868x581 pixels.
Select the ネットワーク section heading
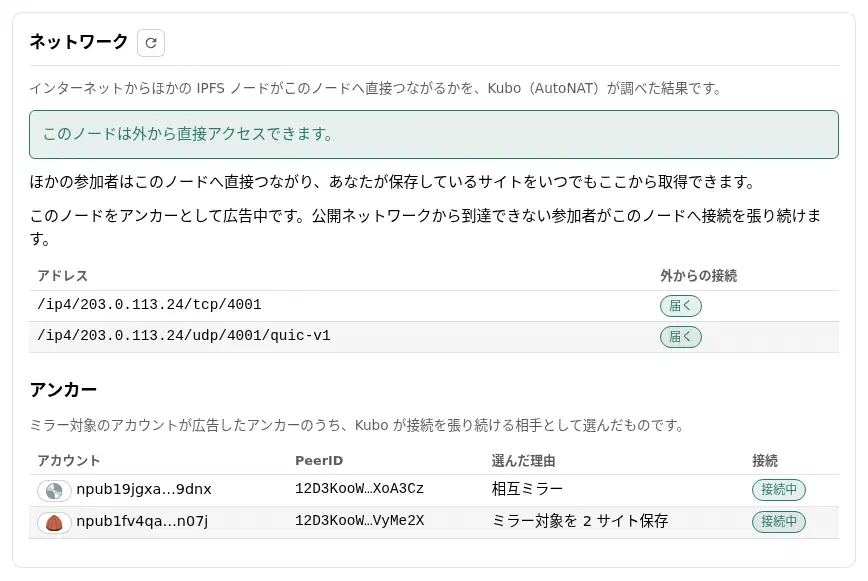pos(79,42)
